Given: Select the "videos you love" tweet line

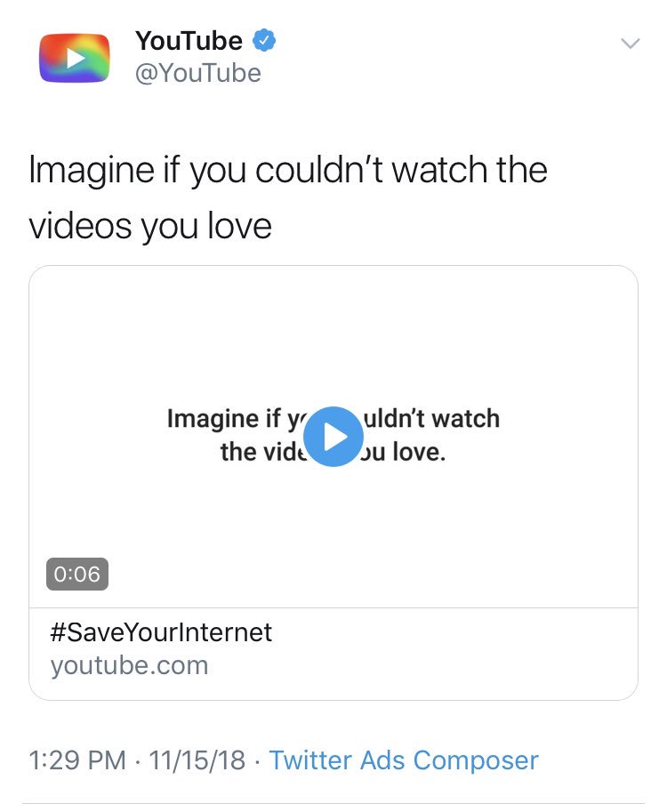Looking at the screenshot, I should tap(150, 226).
